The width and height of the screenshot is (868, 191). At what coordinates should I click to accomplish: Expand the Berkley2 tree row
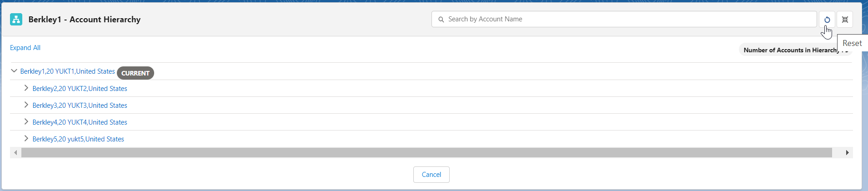tap(26, 88)
